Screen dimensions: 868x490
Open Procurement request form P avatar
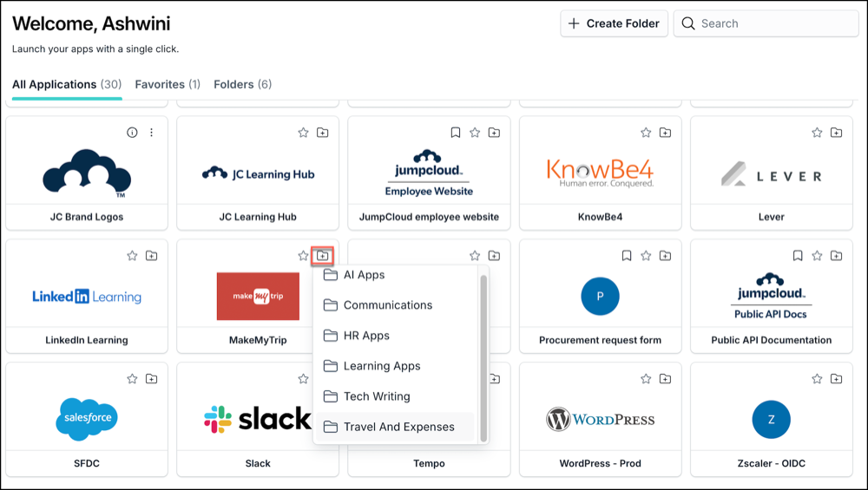point(600,296)
